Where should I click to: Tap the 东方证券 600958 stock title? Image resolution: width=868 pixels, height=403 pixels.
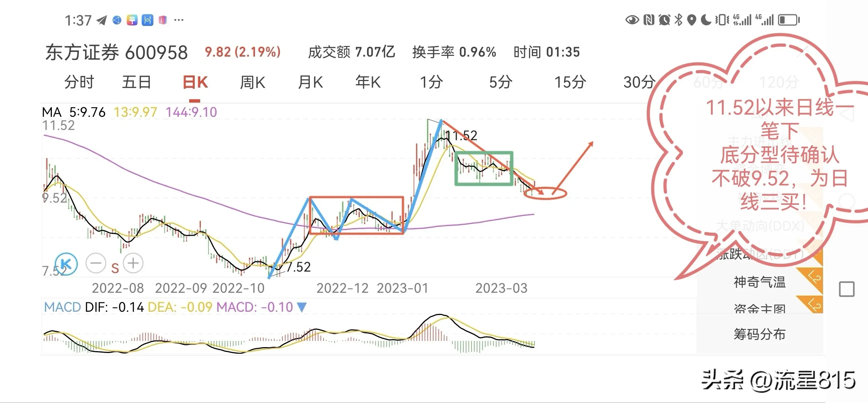117,53
